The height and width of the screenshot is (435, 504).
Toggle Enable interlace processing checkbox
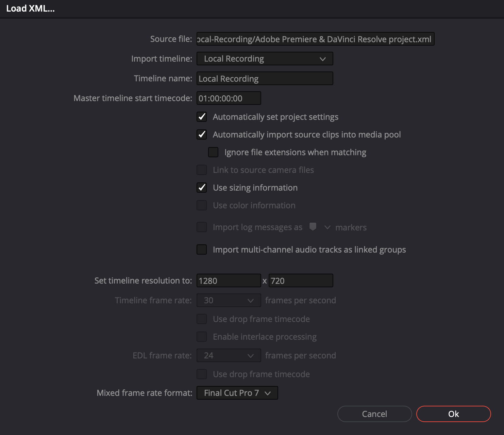(202, 337)
